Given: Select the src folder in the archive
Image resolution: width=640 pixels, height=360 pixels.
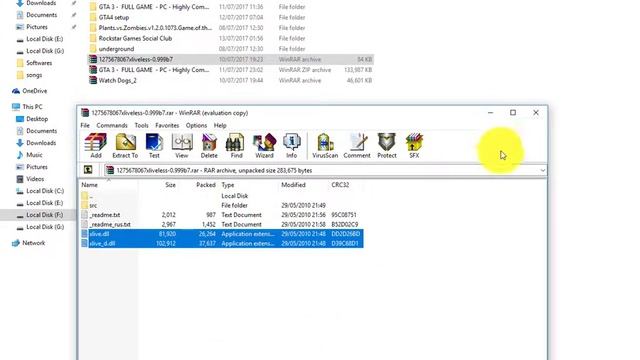Looking at the screenshot, I should pyautogui.click(x=221, y=205).
